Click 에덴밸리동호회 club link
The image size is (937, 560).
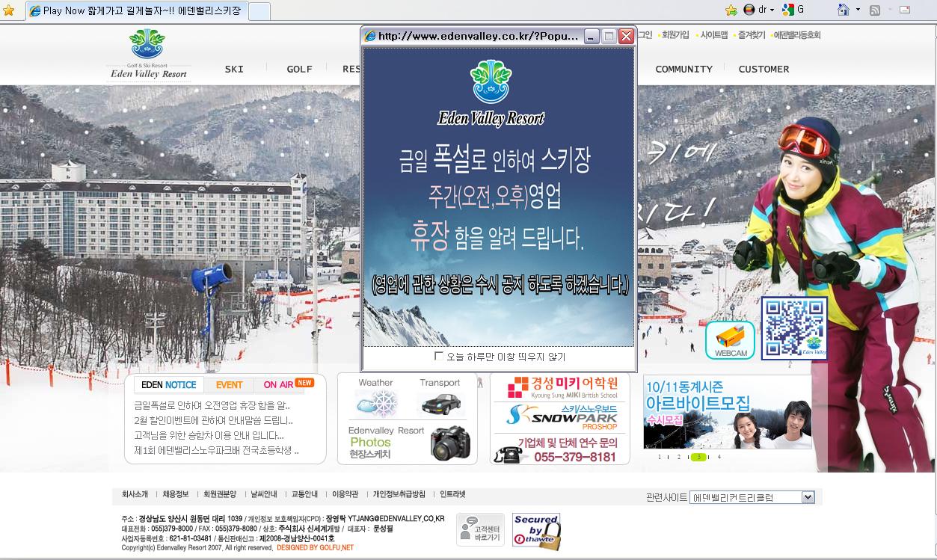tap(796, 34)
